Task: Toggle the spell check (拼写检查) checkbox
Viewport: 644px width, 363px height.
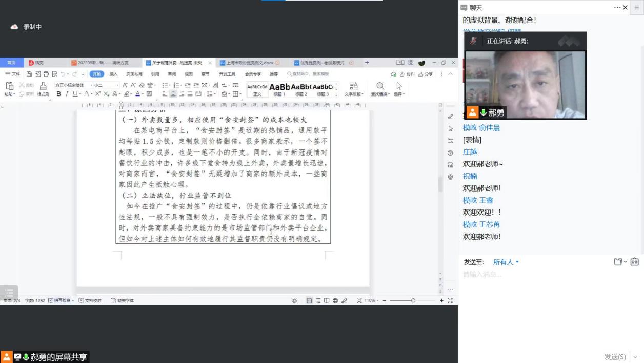Action: tap(51, 300)
